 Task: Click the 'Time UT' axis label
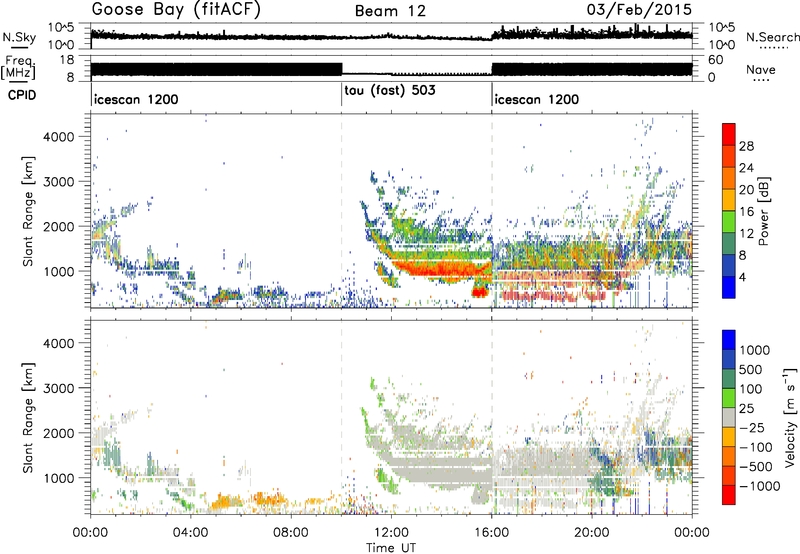coord(391,548)
